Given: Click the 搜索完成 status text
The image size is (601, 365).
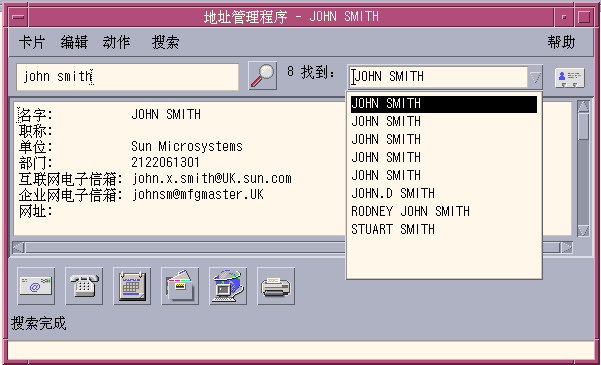Looking at the screenshot, I should coord(38,323).
